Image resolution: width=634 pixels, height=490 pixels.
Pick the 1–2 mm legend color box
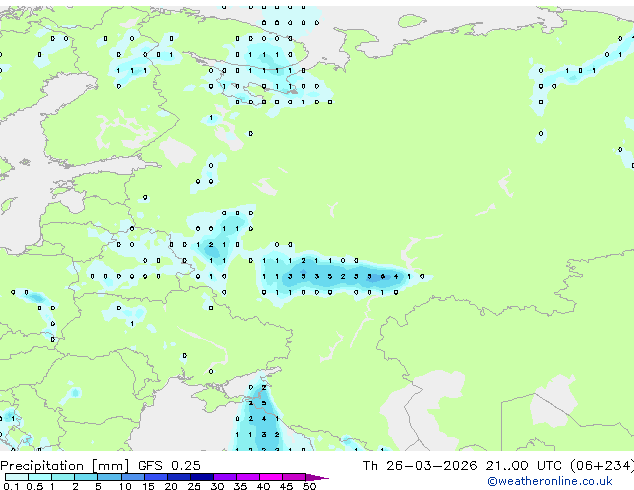click(63, 477)
